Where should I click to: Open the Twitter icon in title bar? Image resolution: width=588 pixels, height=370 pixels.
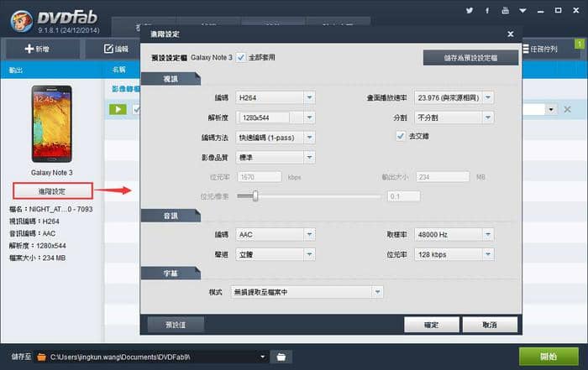[470, 10]
